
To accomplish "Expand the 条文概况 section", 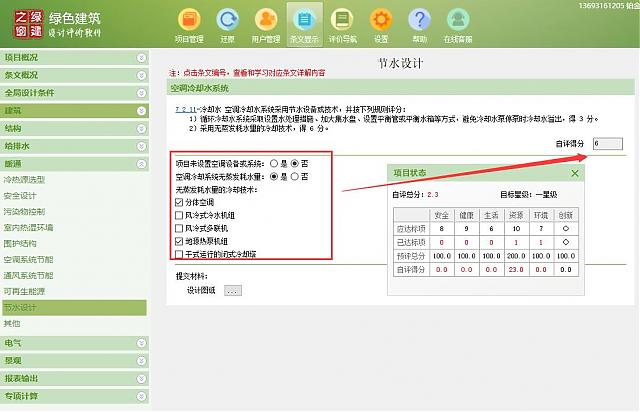I will click(141, 75).
